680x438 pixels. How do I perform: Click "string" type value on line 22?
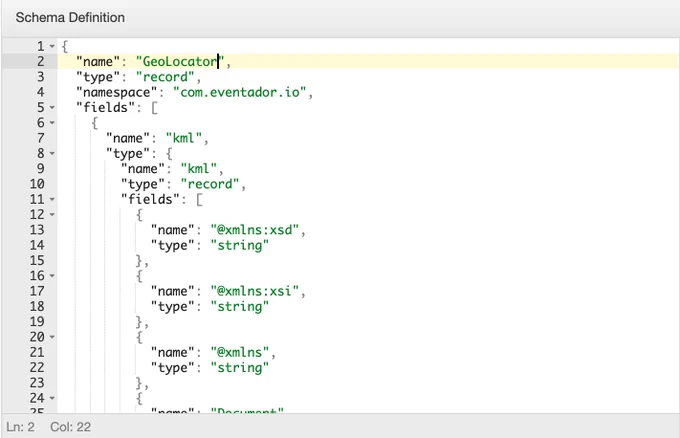pyautogui.click(x=240, y=367)
